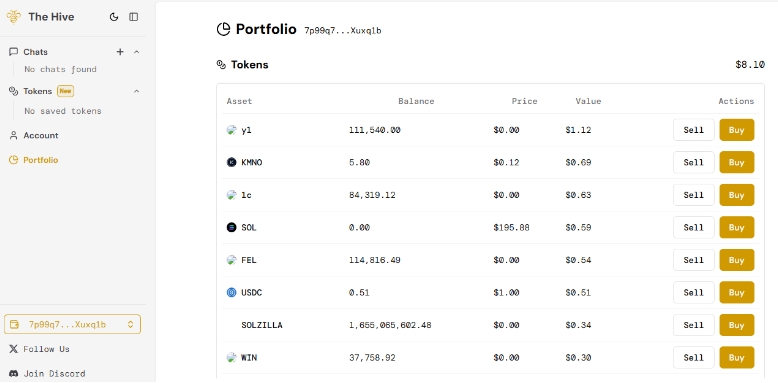Click the Tokens sidebar coins icon
The width and height of the screenshot is (778, 383).
click(x=13, y=91)
